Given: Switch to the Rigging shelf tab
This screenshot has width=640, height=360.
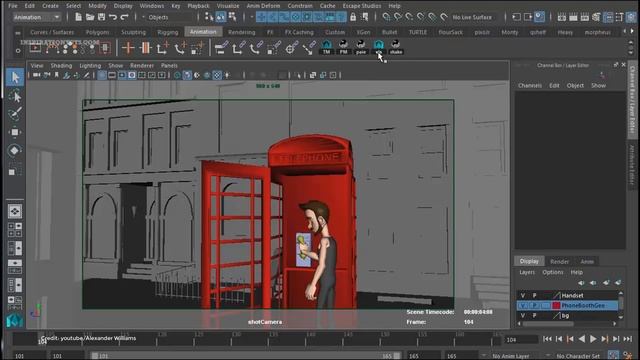Looking at the screenshot, I should click(x=167, y=32).
